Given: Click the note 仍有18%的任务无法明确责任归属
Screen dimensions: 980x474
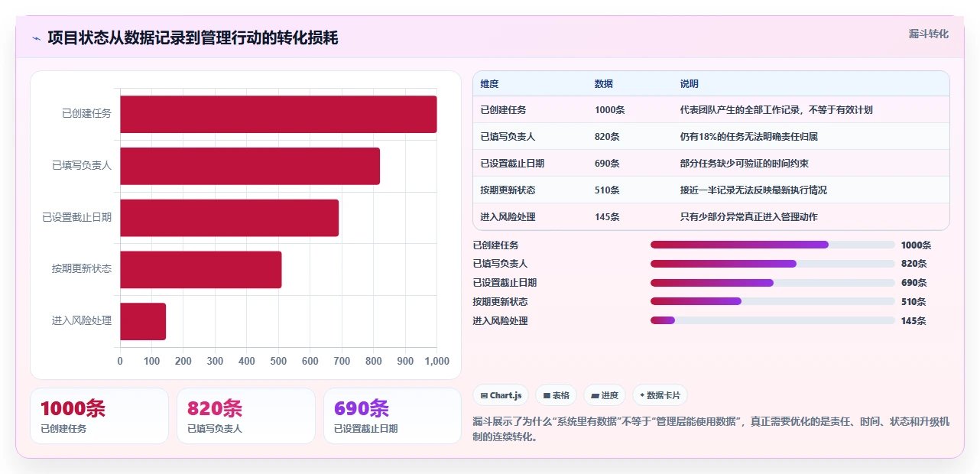Looking at the screenshot, I should pyautogui.click(x=749, y=137).
